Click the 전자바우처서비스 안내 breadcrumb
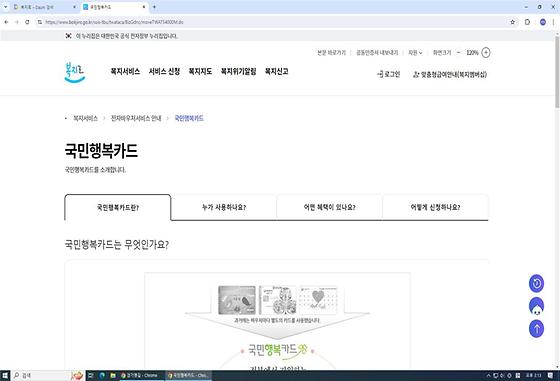 click(136, 118)
